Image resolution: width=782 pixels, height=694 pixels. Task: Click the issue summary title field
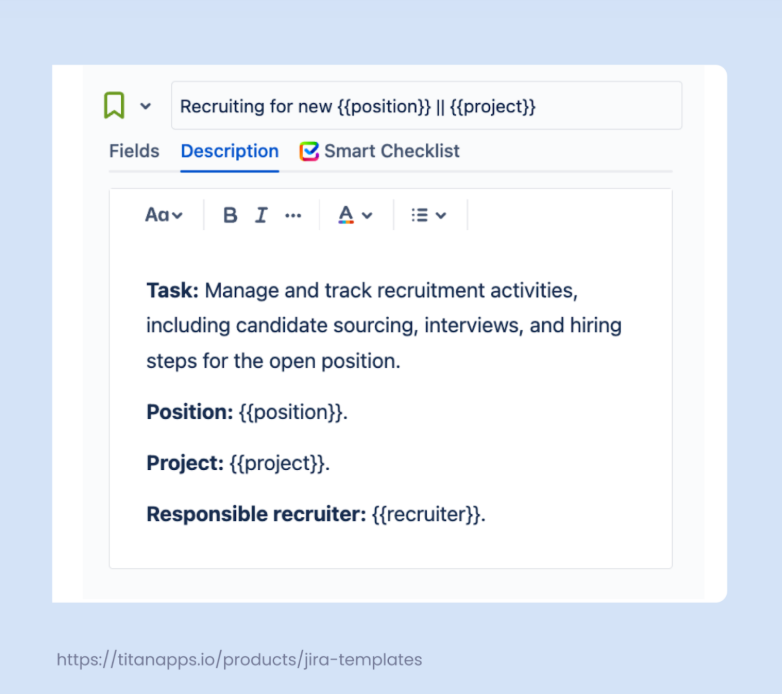pyautogui.click(x=426, y=106)
